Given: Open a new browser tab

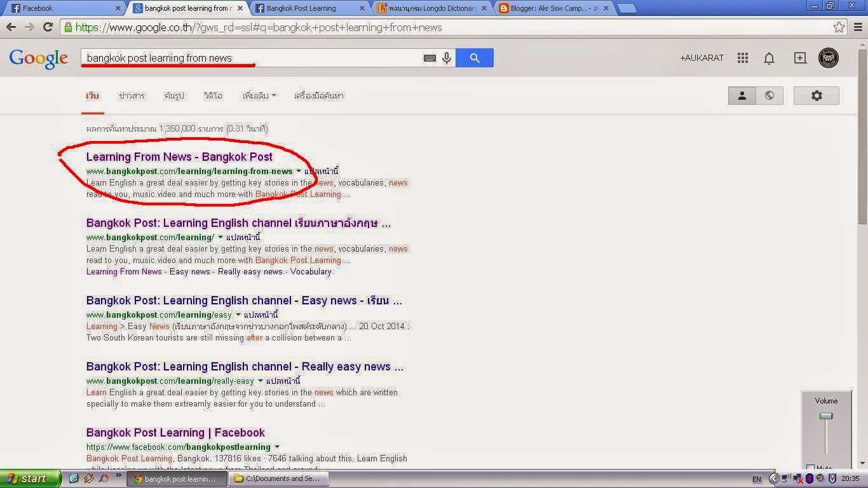Looking at the screenshot, I should 627,8.
